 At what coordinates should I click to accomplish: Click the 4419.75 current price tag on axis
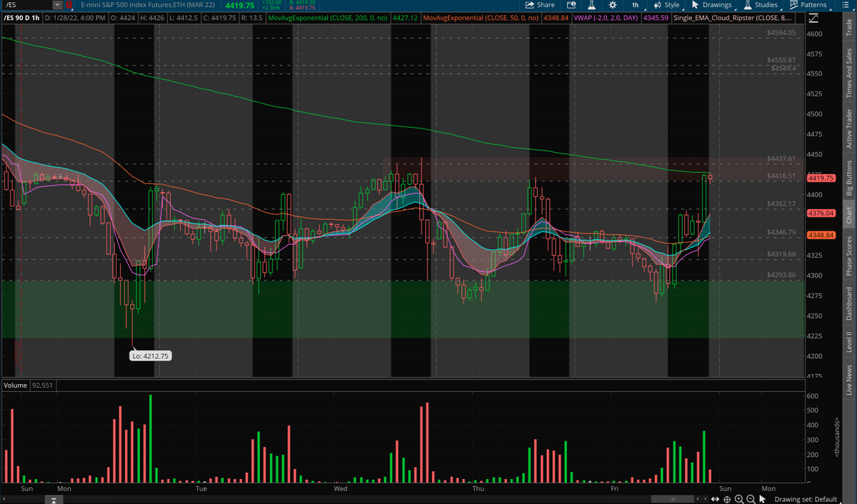click(821, 178)
